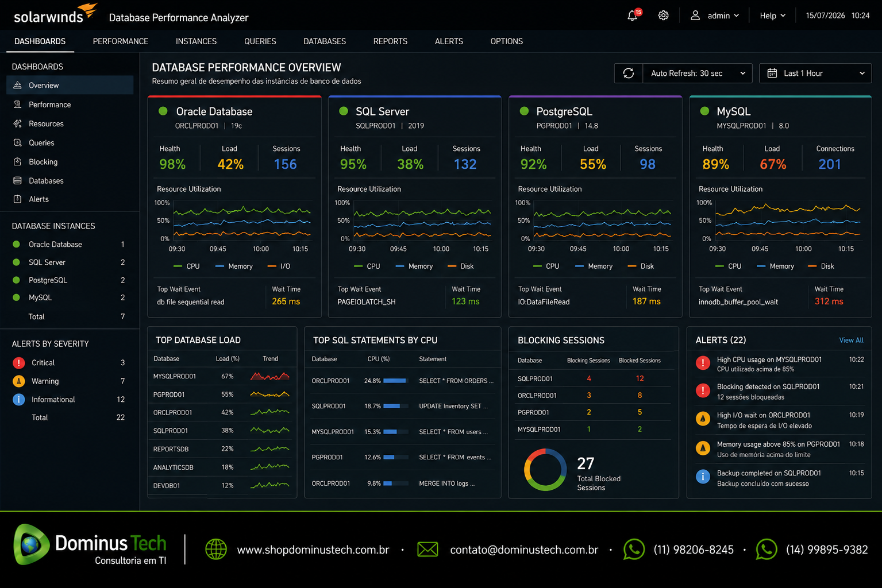Select Oracle Database under Database Instances

(70, 245)
